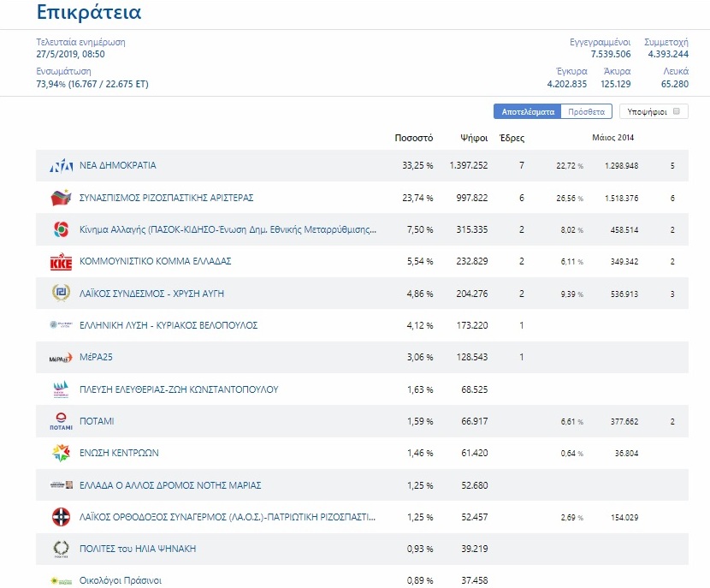Open ΛΑΪΚΟΣ ΟΡΘΟΔΟΞΟΣ ΣΥΝΑΓΕΡΜΟΣ party link
Image resolution: width=710 pixels, height=588 pixels.
(x=228, y=517)
